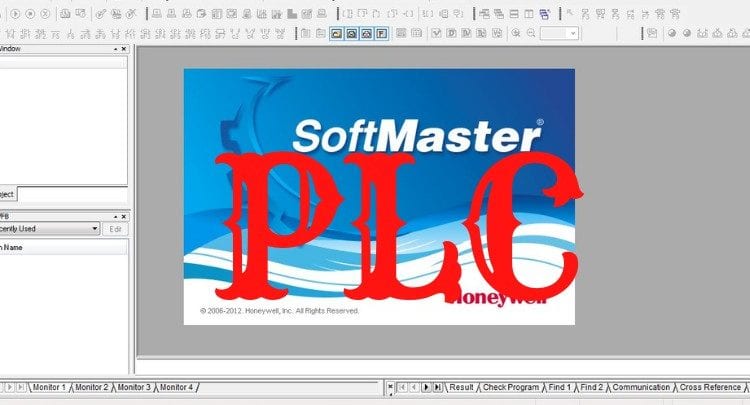Viewport: 750px width, 405px height.
Task: Click the SoftMaster splash image
Action: click(x=379, y=197)
